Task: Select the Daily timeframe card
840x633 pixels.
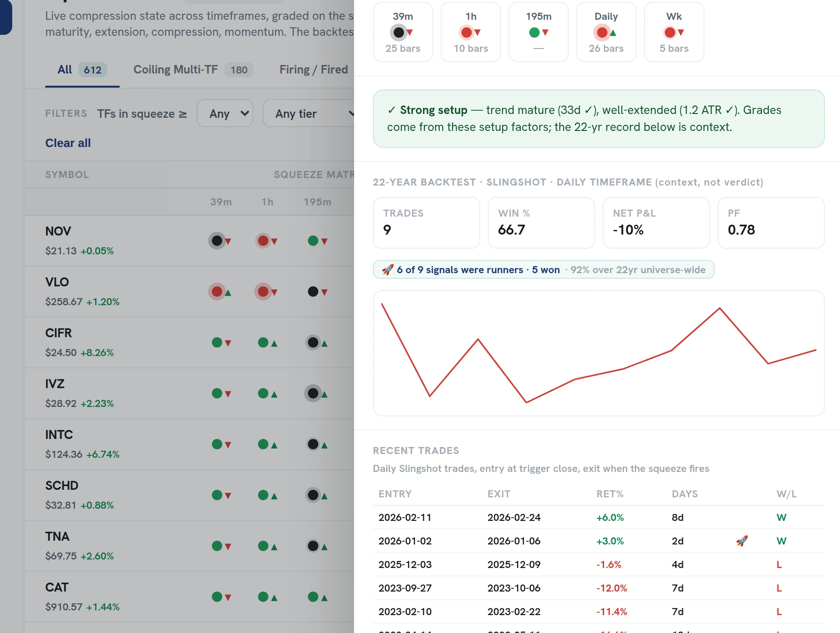Action: click(x=606, y=32)
